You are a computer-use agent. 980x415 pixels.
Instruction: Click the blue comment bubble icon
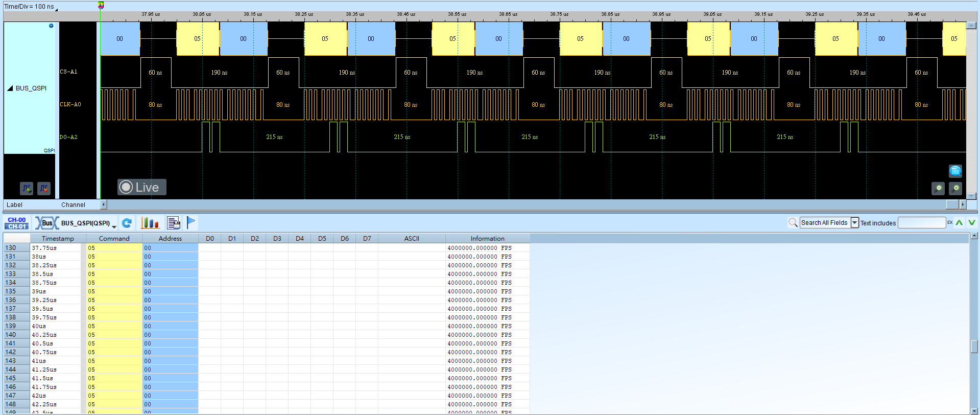click(x=955, y=171)
